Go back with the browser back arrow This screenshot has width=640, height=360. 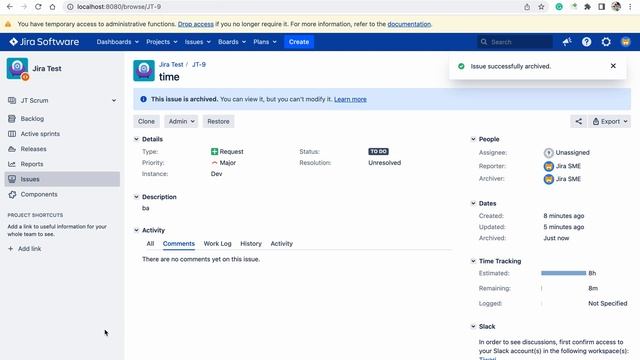[10, 7]
